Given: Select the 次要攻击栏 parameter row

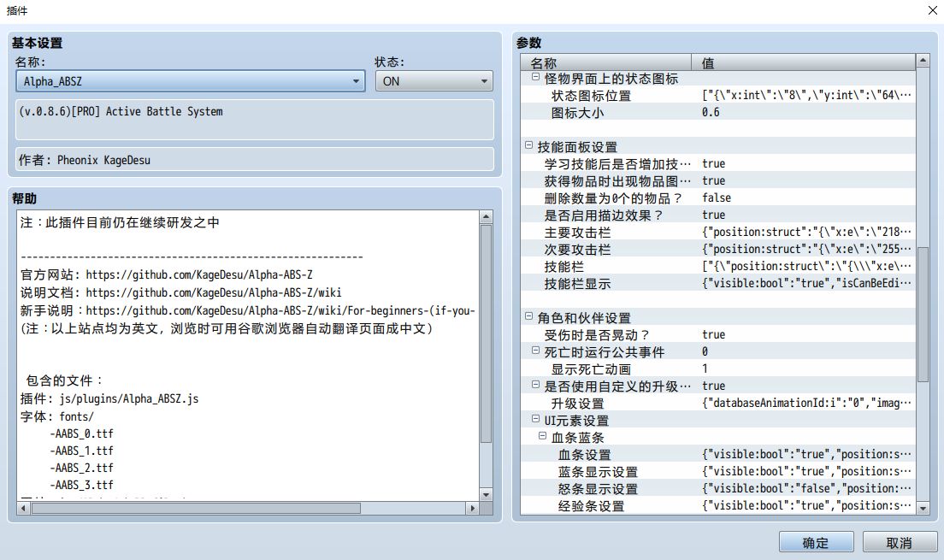Looking at the screenshot, I should click(x=718, y=250).
